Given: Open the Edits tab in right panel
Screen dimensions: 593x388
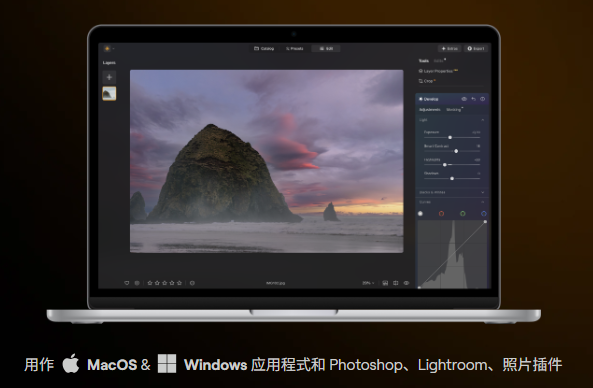Looking at the screenshot, I should click(x=439, y=61).
